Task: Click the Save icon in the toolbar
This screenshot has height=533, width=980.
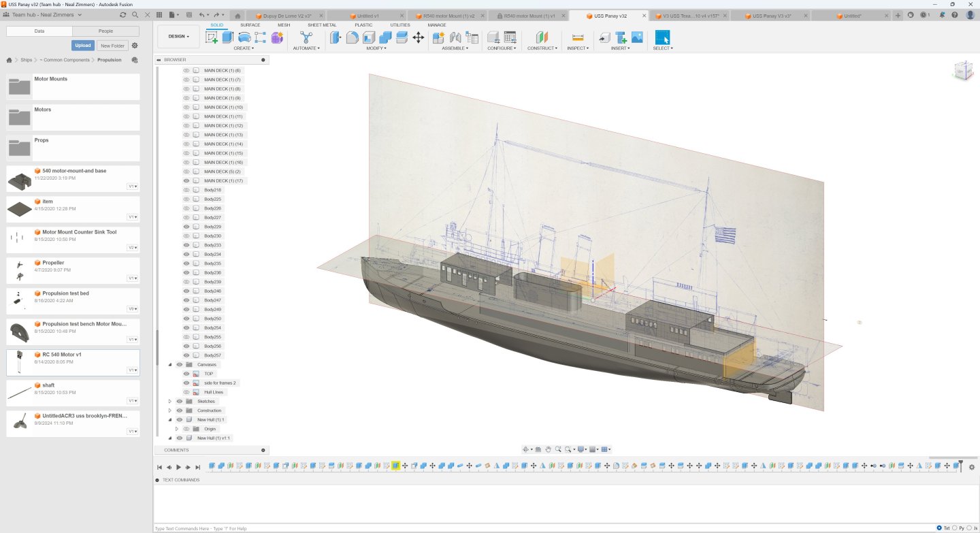Action: (190, 14)
